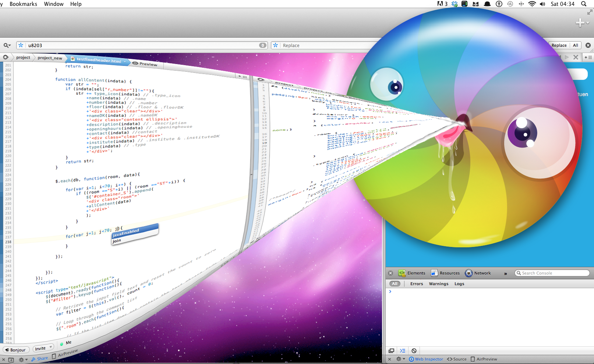Close the web inspector toolbar
The height and width of the screenshot is (364, 594).
coord(390,273)
